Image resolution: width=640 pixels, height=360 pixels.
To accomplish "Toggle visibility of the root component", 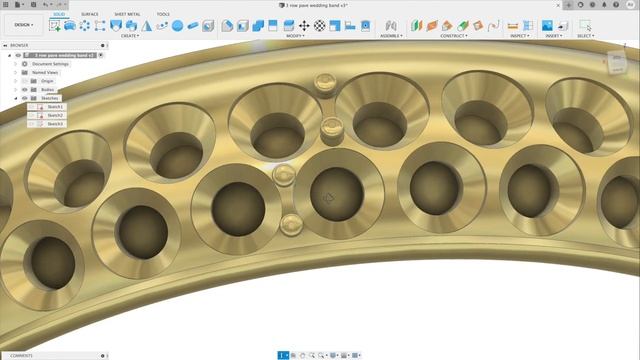I will [x=18, y=55].
